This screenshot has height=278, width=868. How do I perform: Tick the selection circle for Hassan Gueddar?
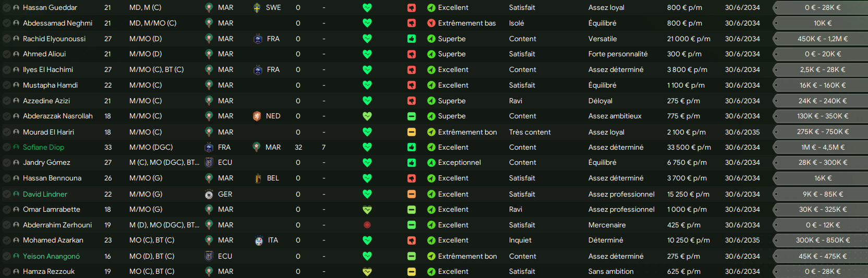pyautogui.click(x=7, y=8)
